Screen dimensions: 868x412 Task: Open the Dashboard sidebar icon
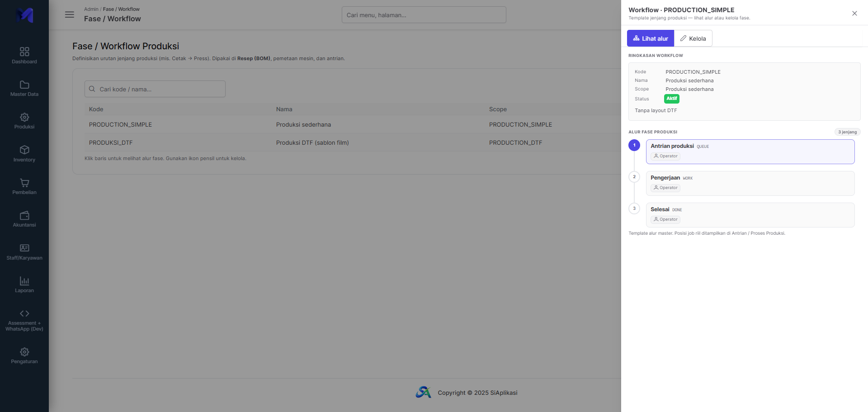pyautogui.click(x=24, y=52)
